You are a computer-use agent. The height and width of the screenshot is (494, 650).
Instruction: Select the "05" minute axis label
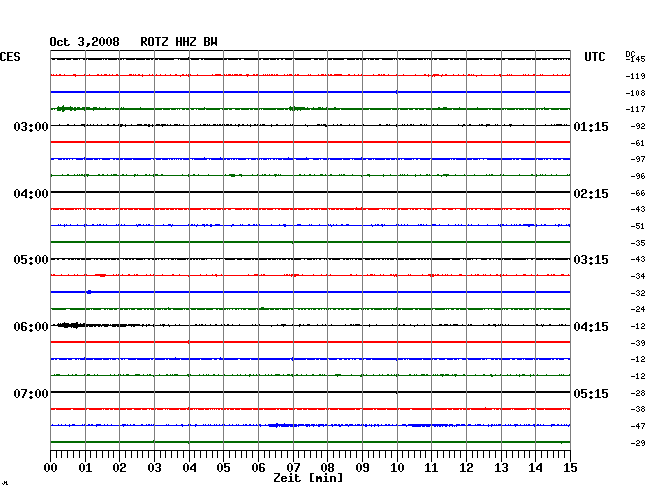pyautogui.click(x=223, y=468)
